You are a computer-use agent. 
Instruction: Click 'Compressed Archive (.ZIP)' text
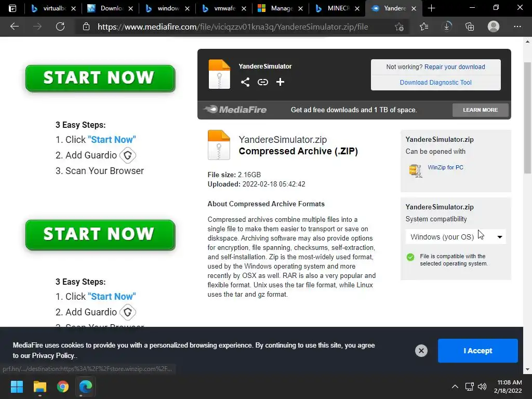[x=298, y=151]
